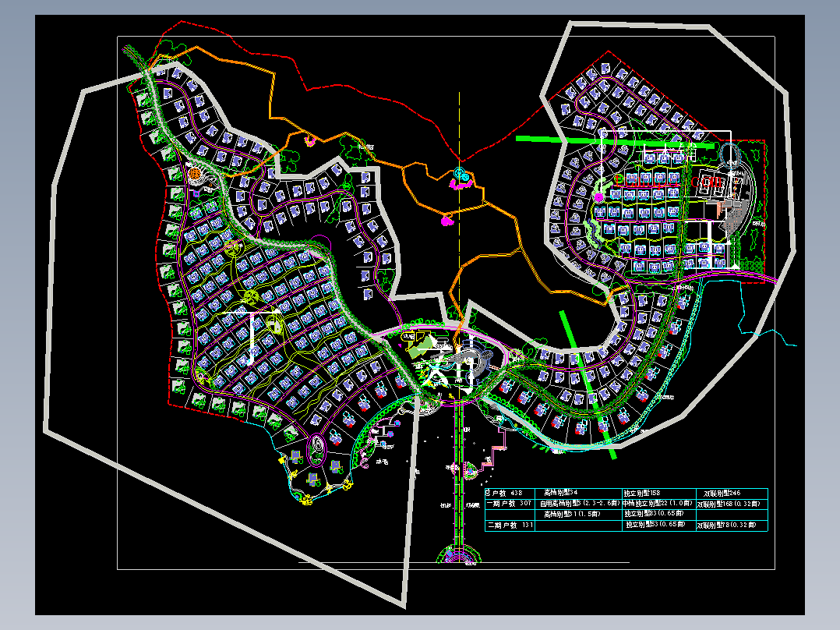This screenshot has width=840, height=630.
Task: Click the '独立别墅158' table cell
Action: [x=659, y=494]
